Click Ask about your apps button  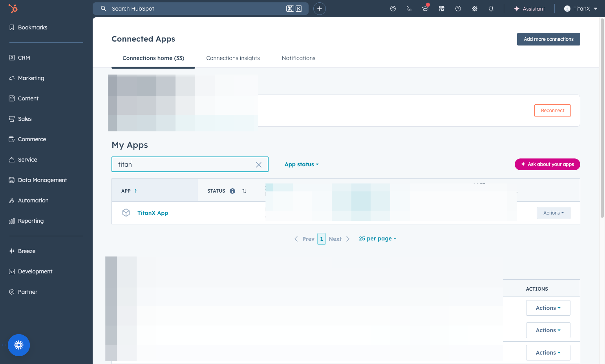pos(547,164)
